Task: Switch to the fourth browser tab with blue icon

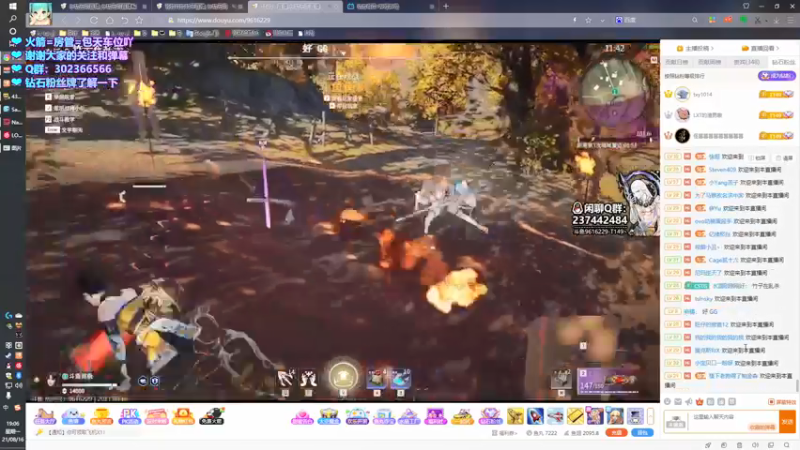Action: tap(391, 6)
